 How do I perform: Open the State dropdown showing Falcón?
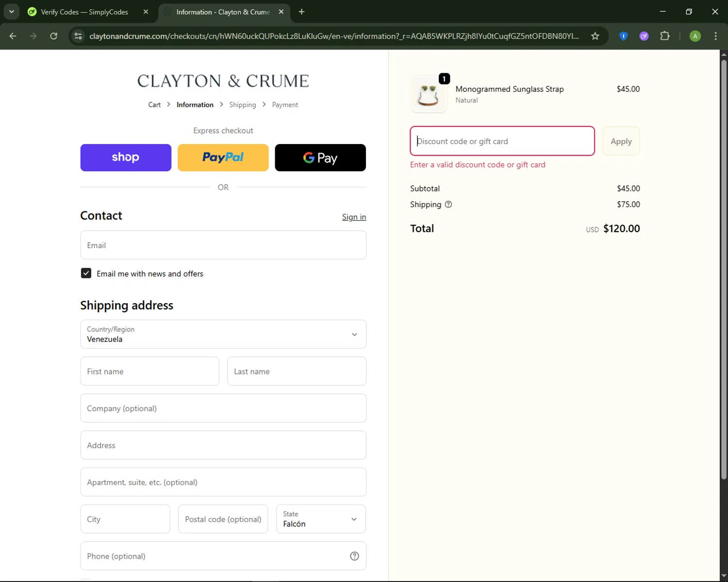(x=321, y=519)
